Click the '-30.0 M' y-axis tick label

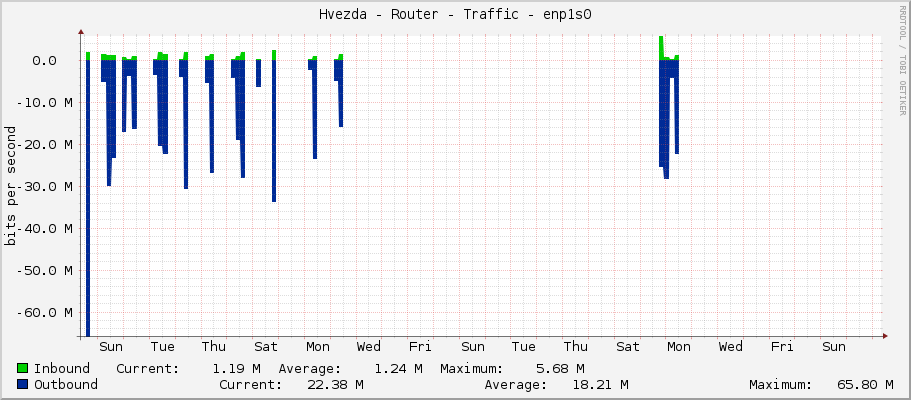click(44, 186)
